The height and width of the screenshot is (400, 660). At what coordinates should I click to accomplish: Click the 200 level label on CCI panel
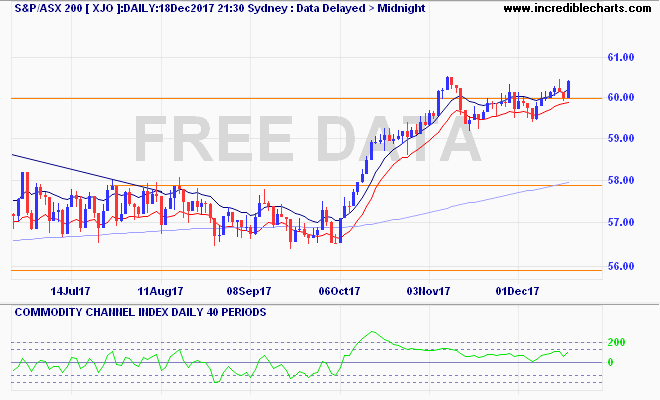pyautogui.click(x=616, y=342)
